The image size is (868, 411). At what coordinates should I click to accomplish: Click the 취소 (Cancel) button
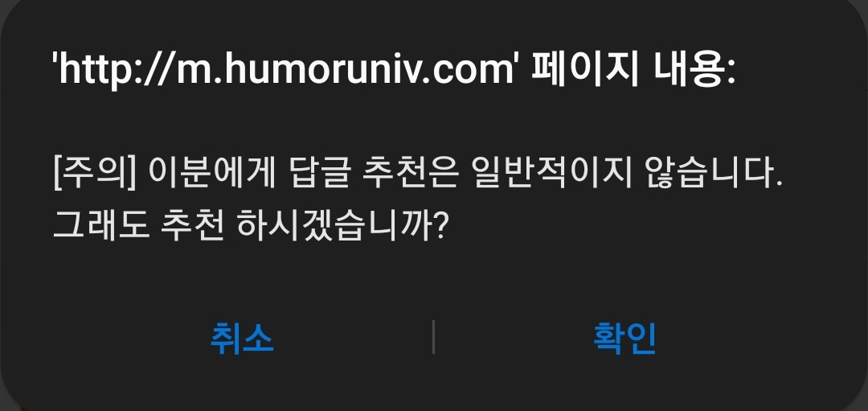pyautogui.click(x=242, y=338)
